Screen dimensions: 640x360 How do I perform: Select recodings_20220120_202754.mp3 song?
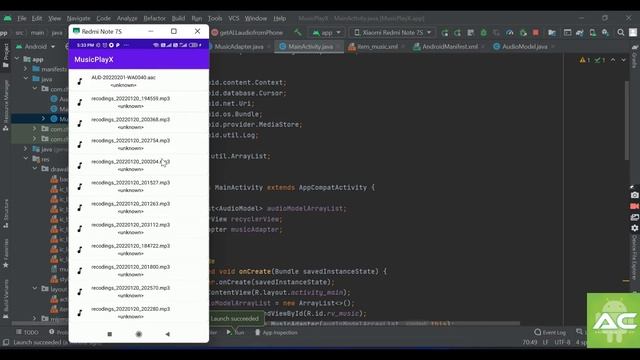tap(139, 144)
